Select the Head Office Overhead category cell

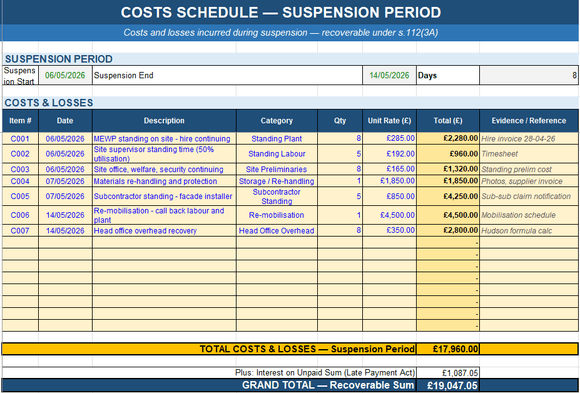pyautogui.click(x=277, y=231)
